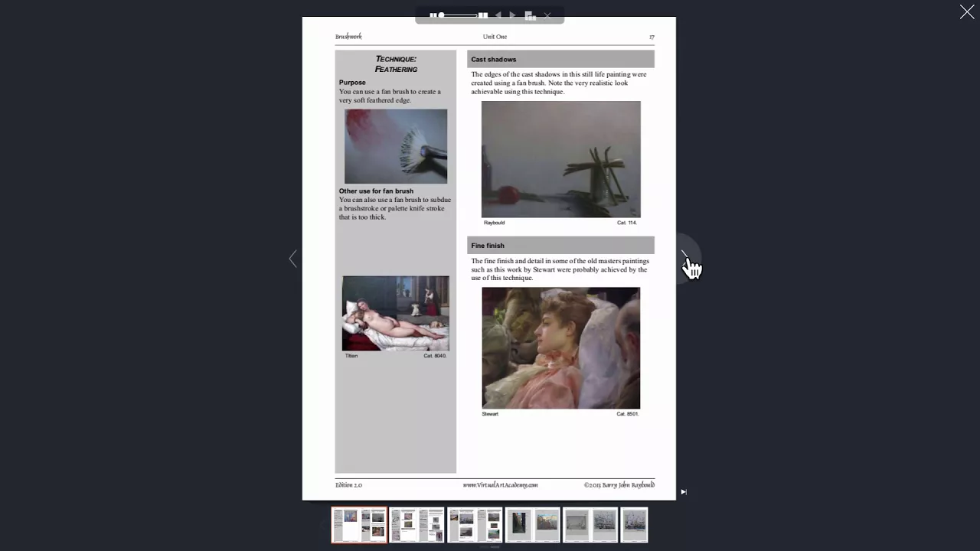This screenshot has width=980, height=551.
Task: Click the www.VirtualArtAcademy.com footer link
Action: (500, 484)
